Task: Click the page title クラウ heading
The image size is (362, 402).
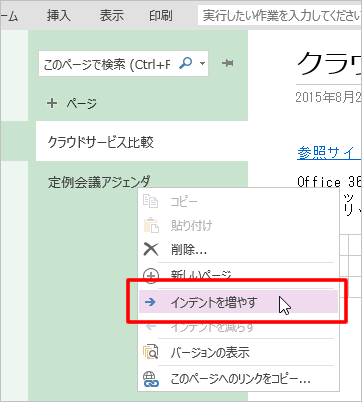Action: [x=329, y=64]
